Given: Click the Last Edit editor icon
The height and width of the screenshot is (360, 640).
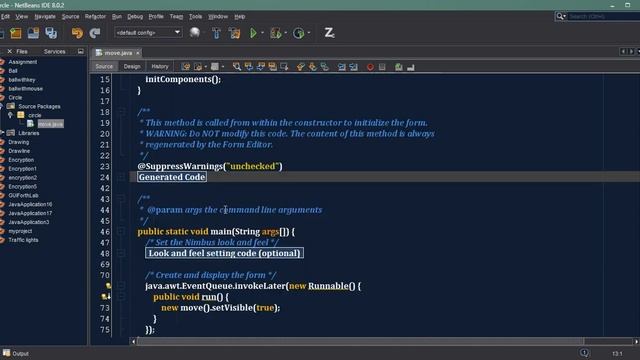Looking at the screenshot, I should 186,67.
